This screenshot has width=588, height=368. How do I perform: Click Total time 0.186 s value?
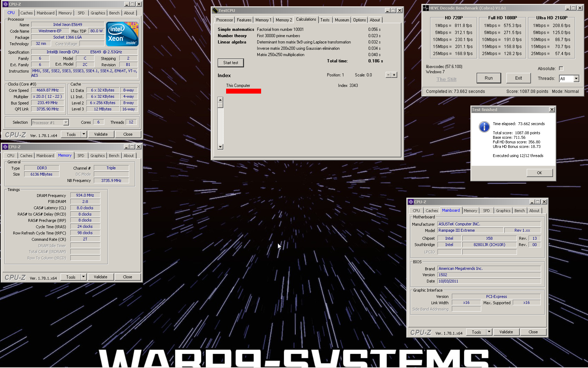pos(376,61)
